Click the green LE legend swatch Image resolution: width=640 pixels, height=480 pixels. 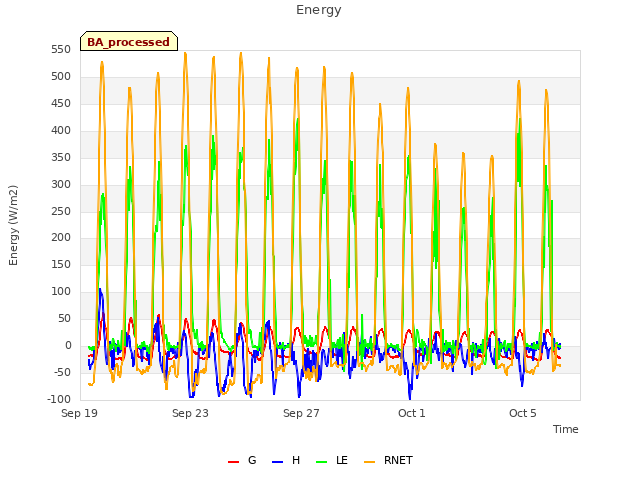(322, 462)
